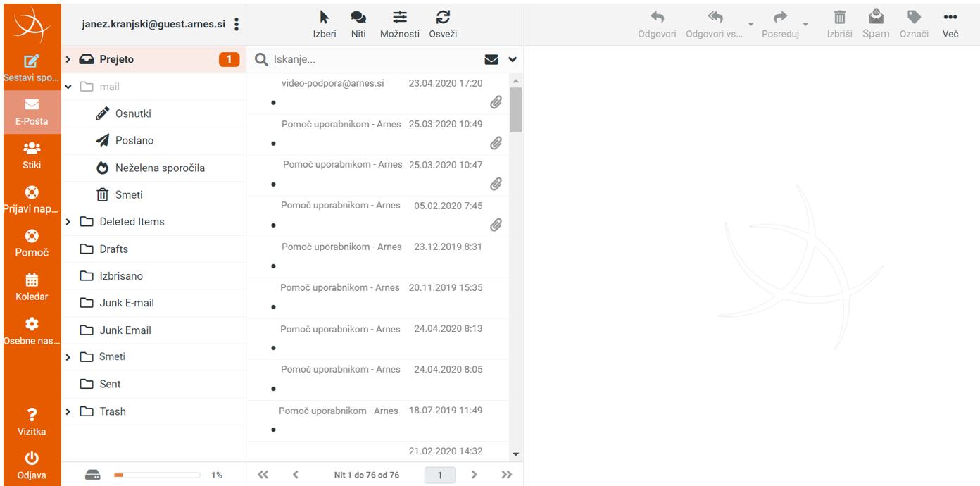Open message dated 25.03.2020 10:49
980x486 pixels.
[377, 135]
